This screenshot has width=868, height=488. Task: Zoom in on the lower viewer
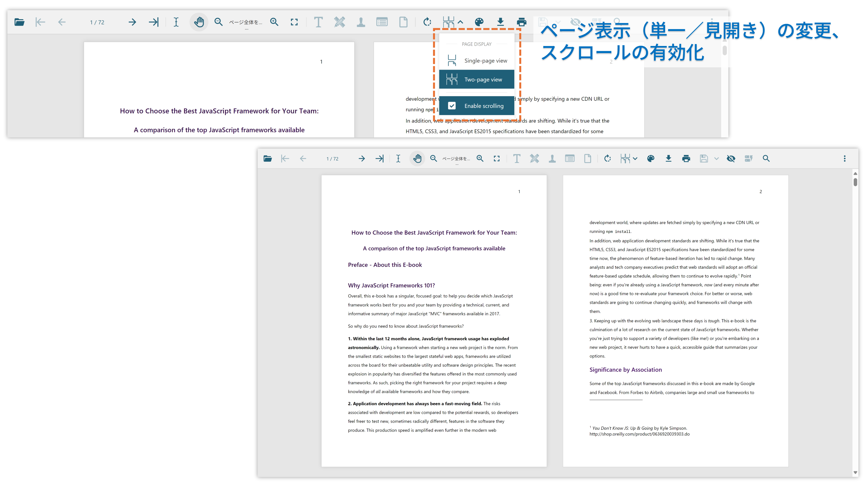tap(480, 159)
